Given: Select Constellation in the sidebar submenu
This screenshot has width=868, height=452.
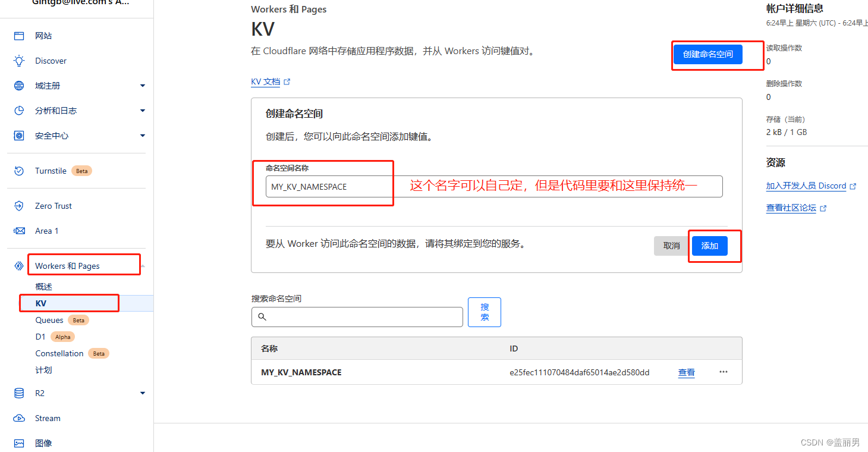Looking at the screenshot, I should pos(59,353).
